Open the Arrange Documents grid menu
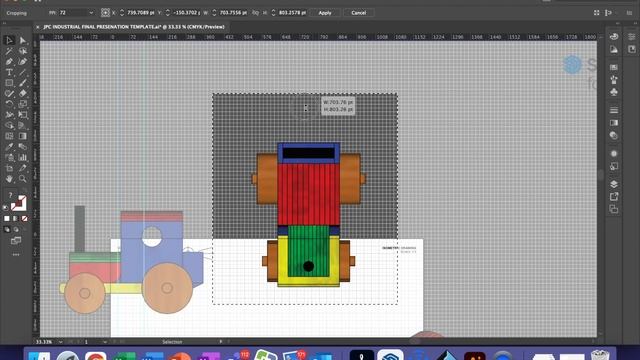Screen dimensions: 640x360 pos(596,13)
